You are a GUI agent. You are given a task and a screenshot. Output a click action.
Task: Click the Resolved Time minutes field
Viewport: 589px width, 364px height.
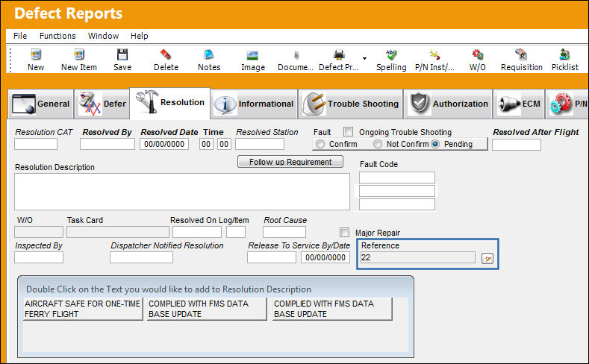[224, 144]
